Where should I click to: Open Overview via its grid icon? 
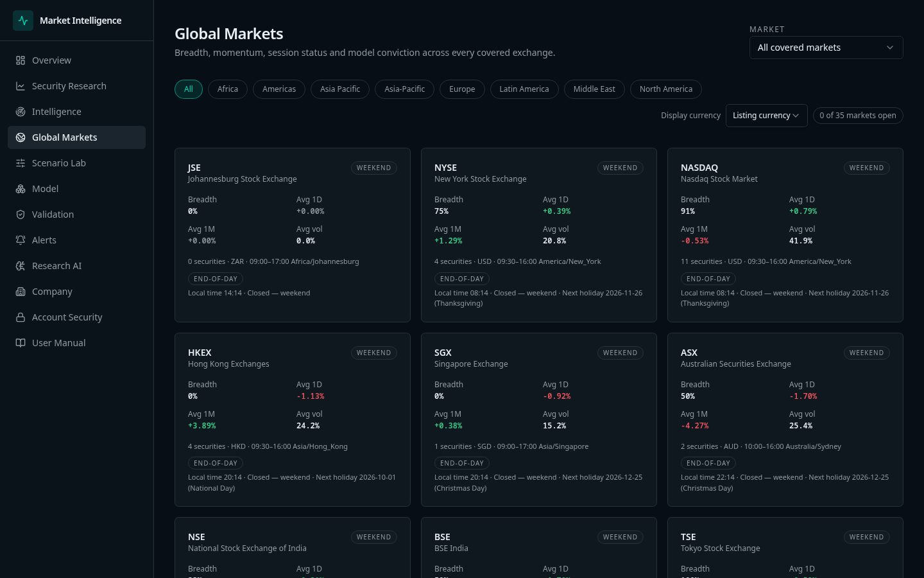(21, 60)
